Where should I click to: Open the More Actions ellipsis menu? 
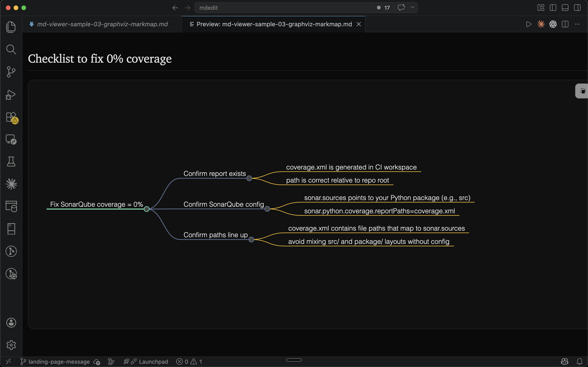[577, 24]
